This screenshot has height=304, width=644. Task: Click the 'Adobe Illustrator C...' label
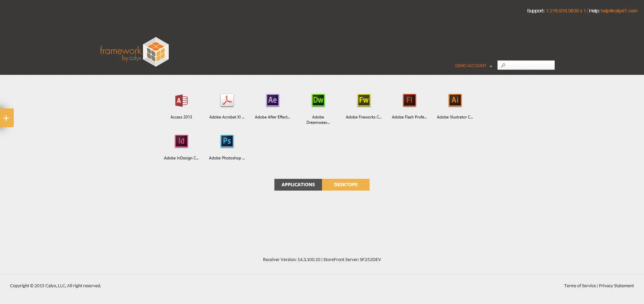[x=455, y=117]
